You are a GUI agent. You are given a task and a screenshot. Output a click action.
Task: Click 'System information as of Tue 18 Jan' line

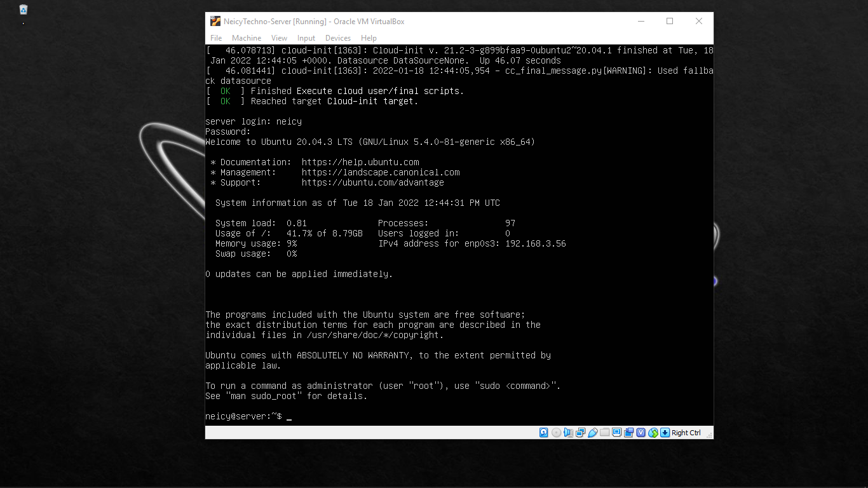click(358, 203)
